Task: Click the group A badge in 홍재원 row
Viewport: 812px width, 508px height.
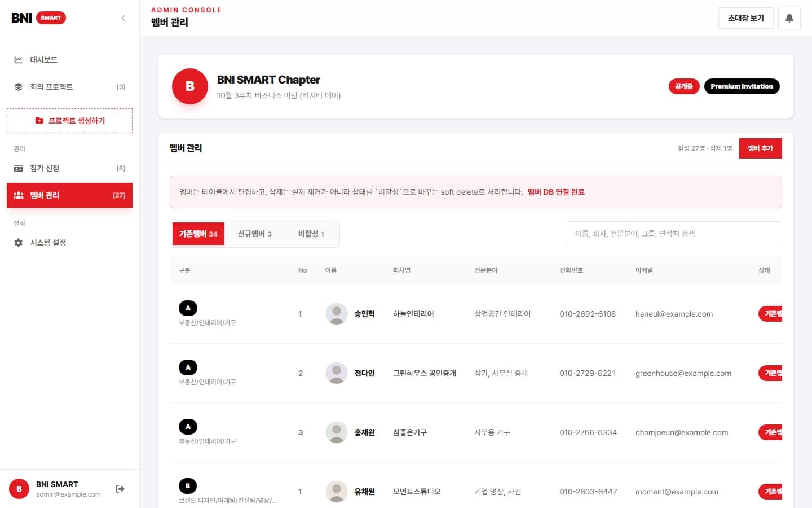Action: [188, 427]
